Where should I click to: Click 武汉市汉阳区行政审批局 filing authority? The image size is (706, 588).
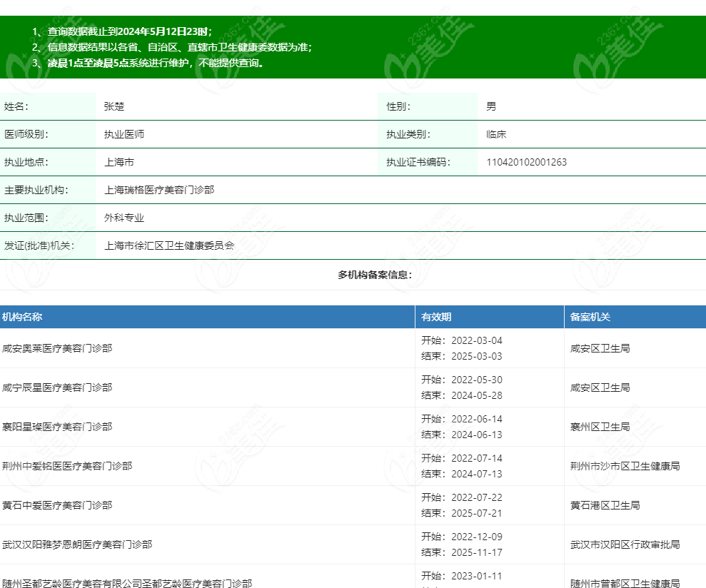point(625,544)
